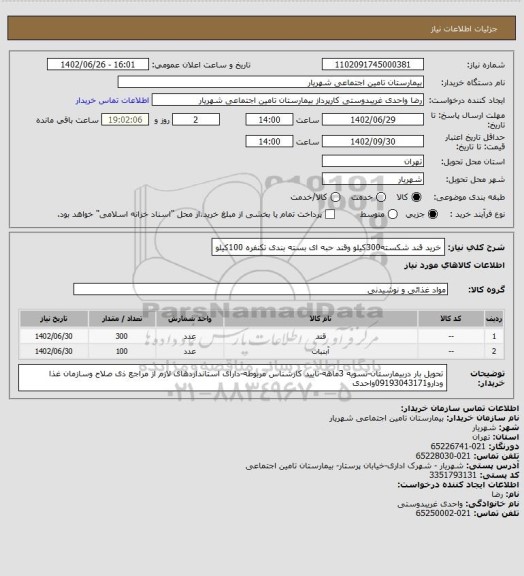524x576 pixels.
Task: Click the request creator field رضا واحدی
Action: pyautogui.click(x=288, y=100)
